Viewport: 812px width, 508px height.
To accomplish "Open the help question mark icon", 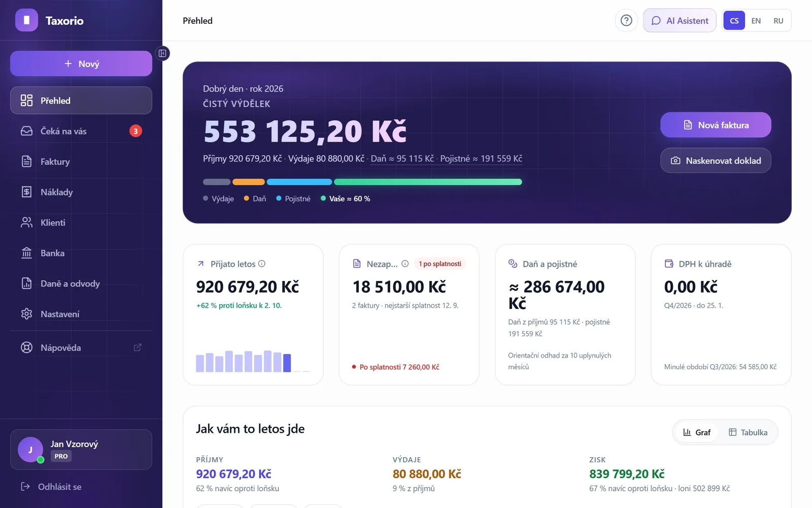I will (x=626, y=20).
